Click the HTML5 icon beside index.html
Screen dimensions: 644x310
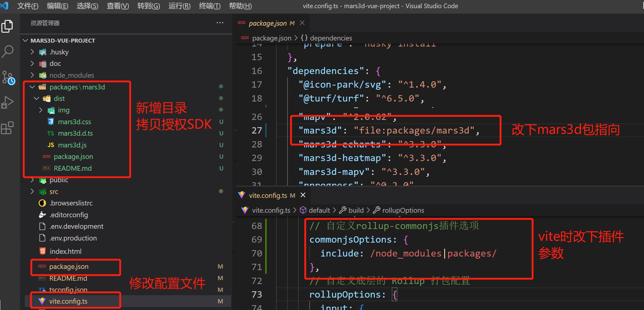pyautogui.click(x=43, y=251)
